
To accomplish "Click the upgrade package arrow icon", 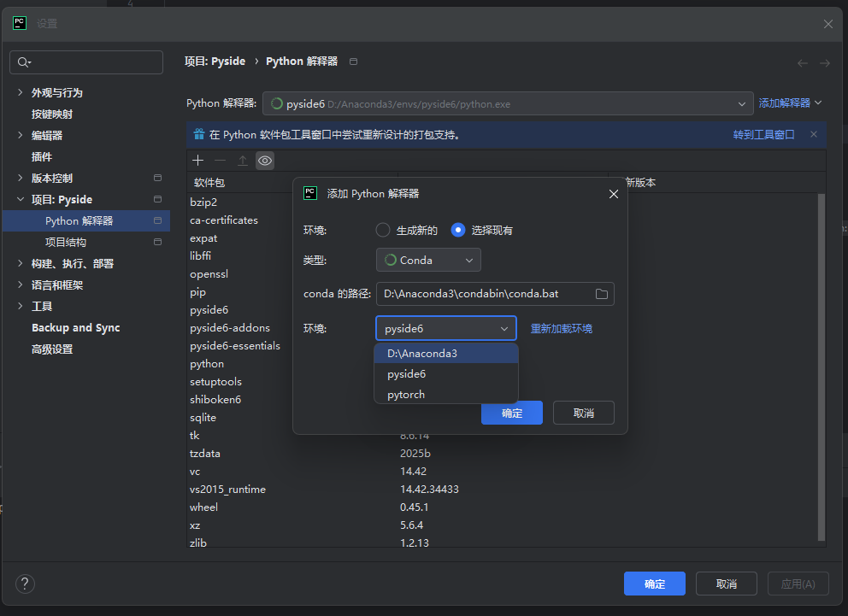I will pos(242,161).
